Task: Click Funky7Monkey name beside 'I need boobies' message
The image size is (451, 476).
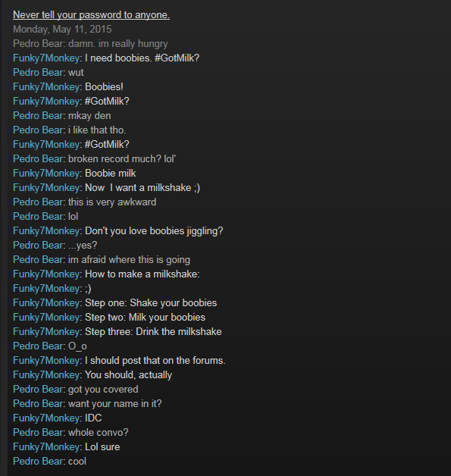Action: point(46,58)
